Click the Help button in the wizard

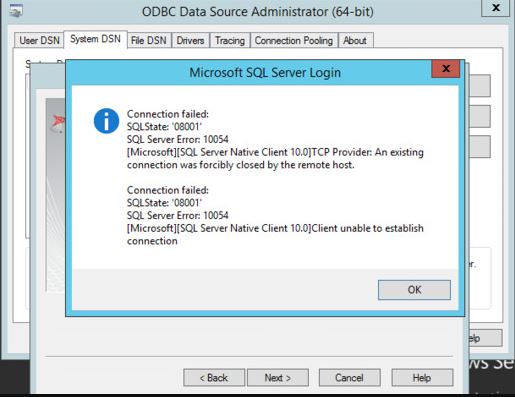pyautogui.click(x=422, y=378)
